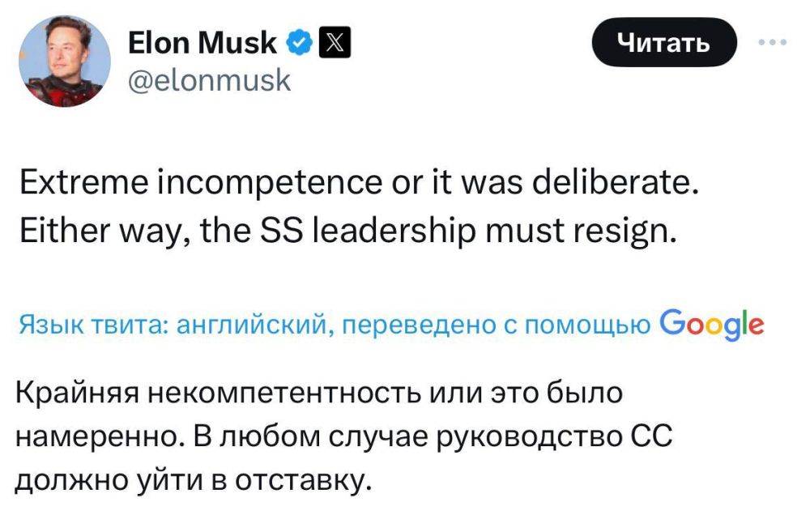Open the @elonmusk profile link
This screenshot has height=532, width=810.
(212, 79)
